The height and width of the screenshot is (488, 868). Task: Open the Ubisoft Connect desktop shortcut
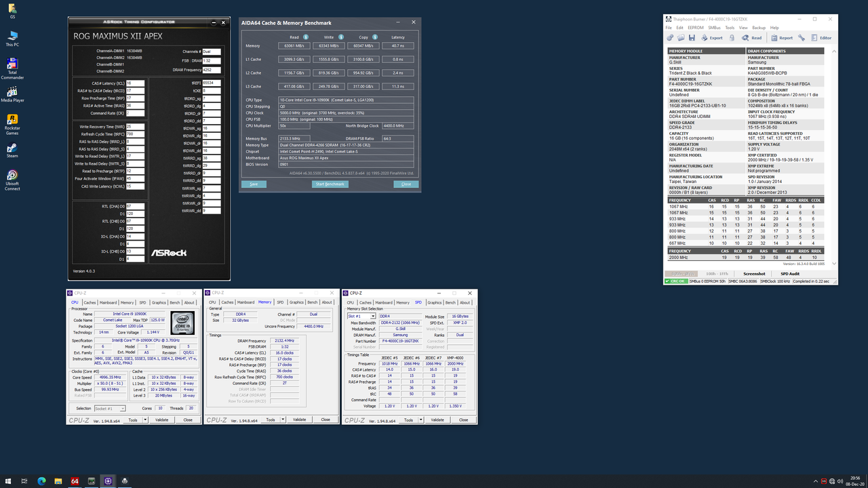(12, 180)
